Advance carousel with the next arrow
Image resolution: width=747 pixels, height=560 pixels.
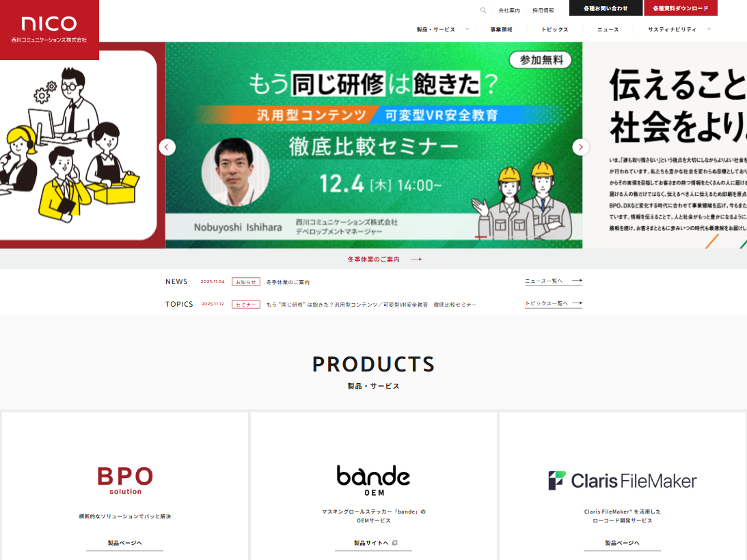[580, 147]
